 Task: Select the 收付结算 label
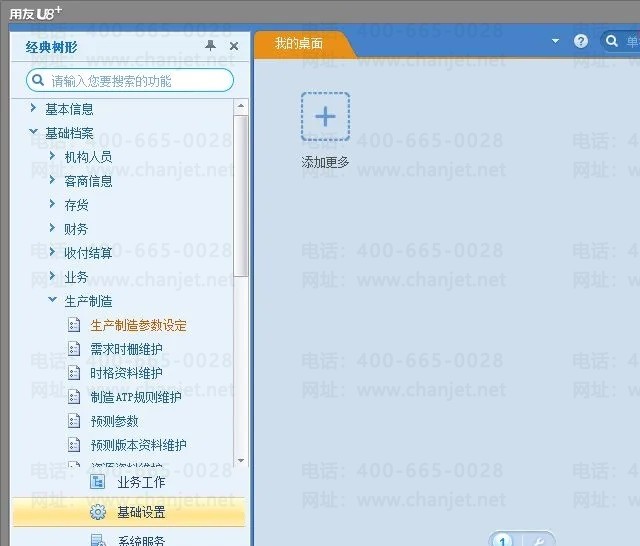(88, 253)
